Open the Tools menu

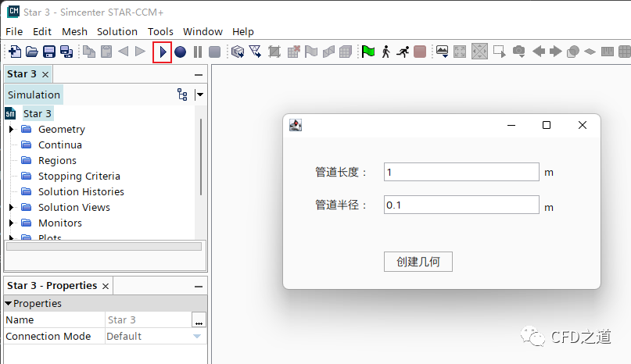coord(160,31)
